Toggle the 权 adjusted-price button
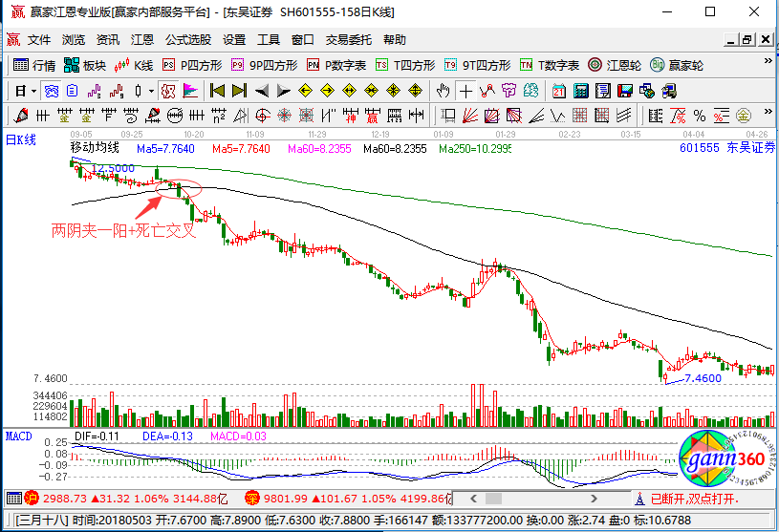The height and width of the screenshot is (532, 779). coord(168,92)
